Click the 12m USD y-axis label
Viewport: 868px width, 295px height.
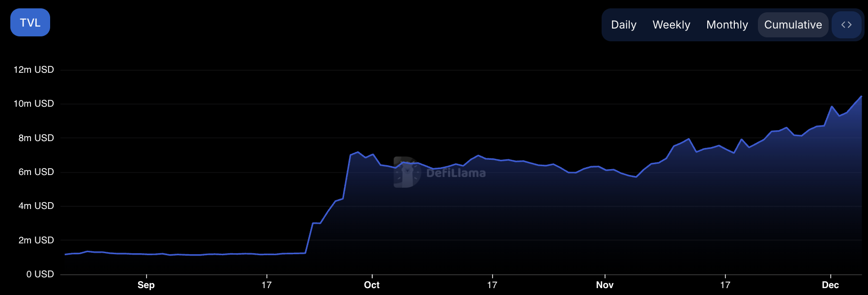point(33,70)
